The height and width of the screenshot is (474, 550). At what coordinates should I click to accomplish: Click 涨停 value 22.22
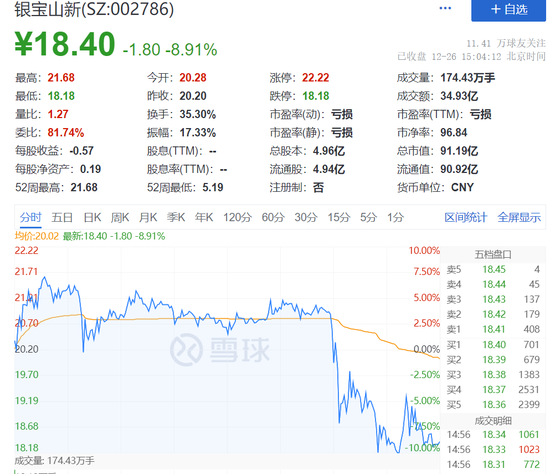point(316,78)
